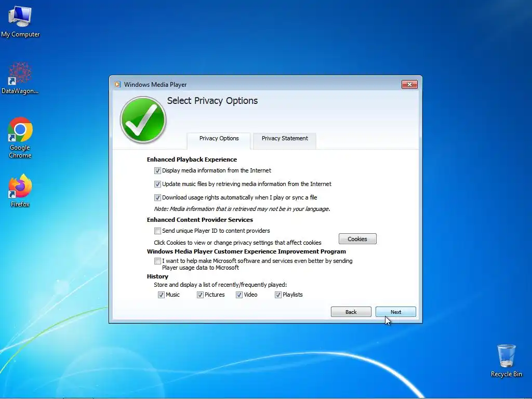The height and width of the screenshot is (399, 532).
Task: Click Next to continue setup
Action: pyautogui.click(x=395, y=312)
